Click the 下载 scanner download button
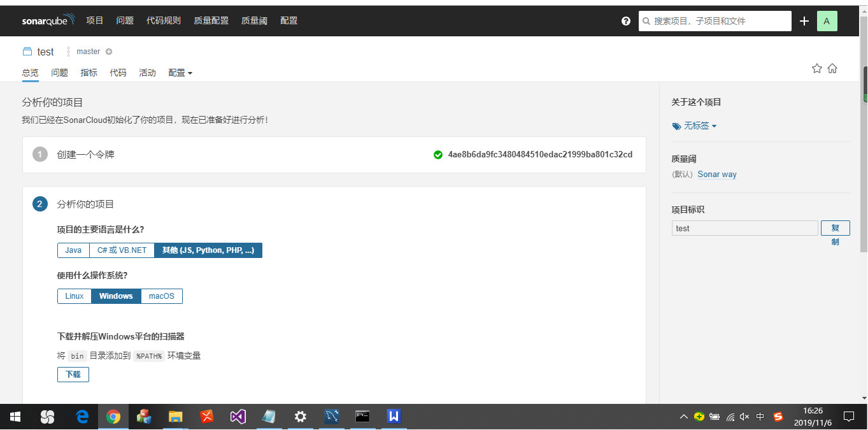 click(x=73, y=375)
